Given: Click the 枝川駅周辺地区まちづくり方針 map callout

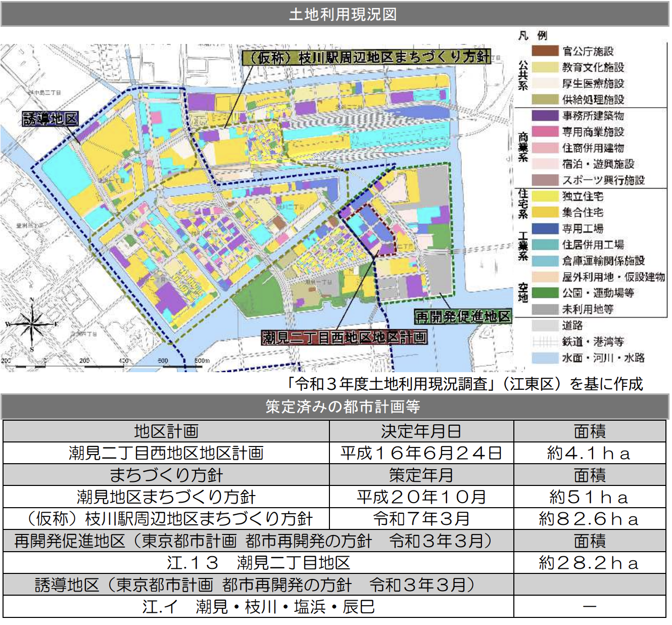Looking at the screenshot, I should (367, 57).
